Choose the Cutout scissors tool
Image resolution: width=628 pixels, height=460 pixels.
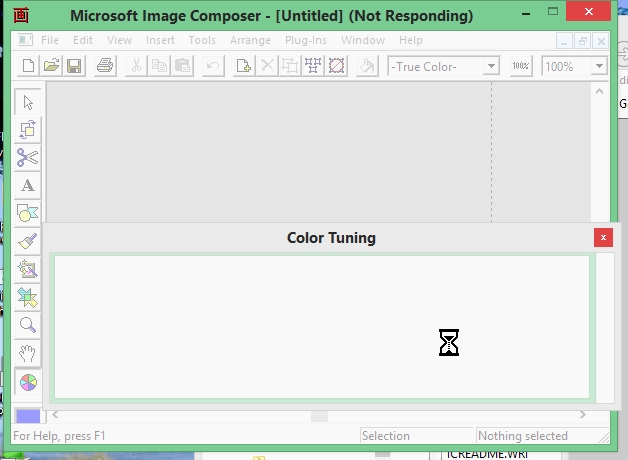point(28,158)
